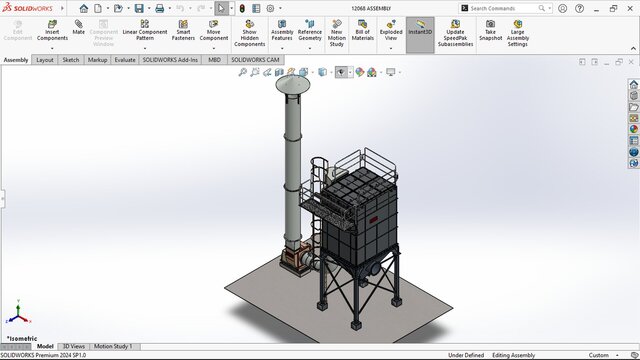Click Exploded View

click(x=391, y=30)
